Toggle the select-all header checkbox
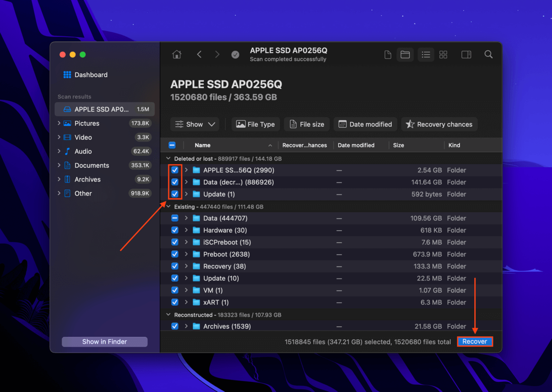 [172, 145]
